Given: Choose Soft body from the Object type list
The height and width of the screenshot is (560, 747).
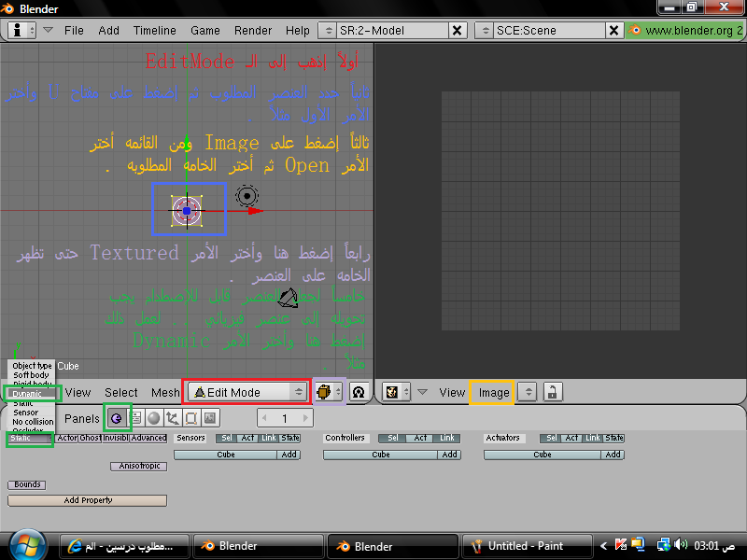Looking at the screenshot, I should coord(31,375).
